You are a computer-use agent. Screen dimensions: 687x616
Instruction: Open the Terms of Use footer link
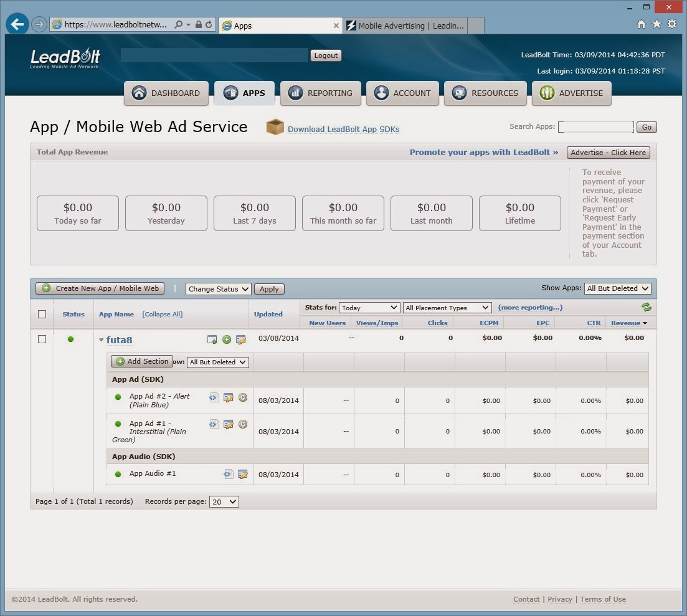pyautogui.click(x=603, y=599)
